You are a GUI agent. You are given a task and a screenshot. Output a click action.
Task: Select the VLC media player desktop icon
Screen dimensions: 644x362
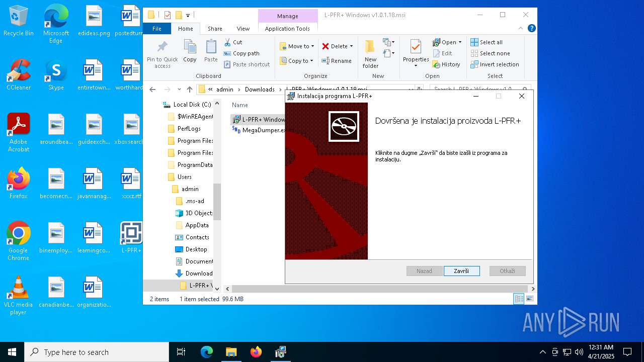19,296
